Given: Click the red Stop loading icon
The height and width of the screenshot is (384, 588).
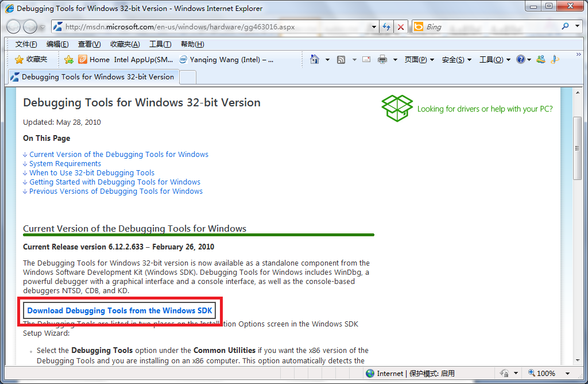Looking at the screenshot, I should (401, 26).
